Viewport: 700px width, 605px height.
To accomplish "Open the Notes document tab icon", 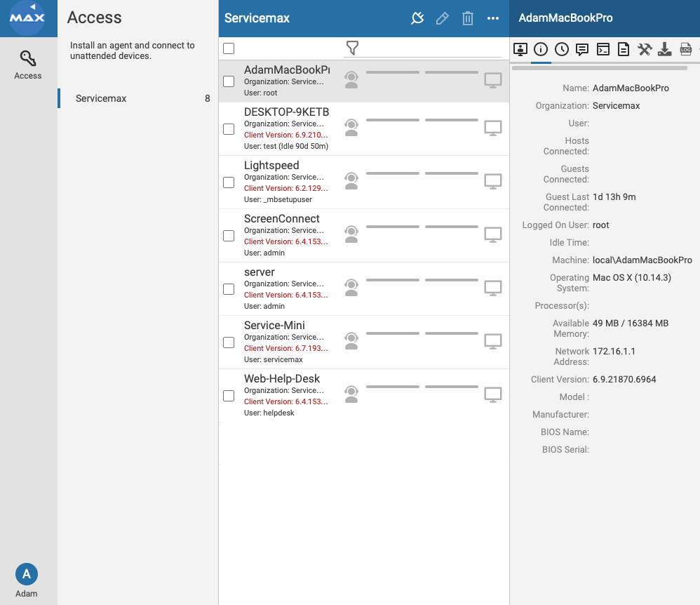I will (624, 49).
